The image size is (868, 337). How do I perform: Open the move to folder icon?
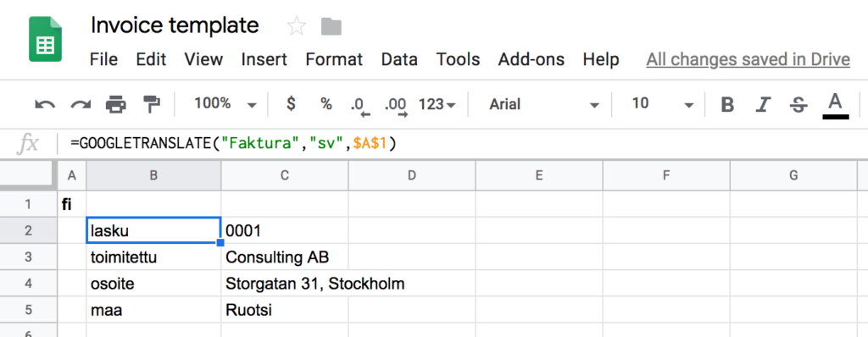coord(331,26)
